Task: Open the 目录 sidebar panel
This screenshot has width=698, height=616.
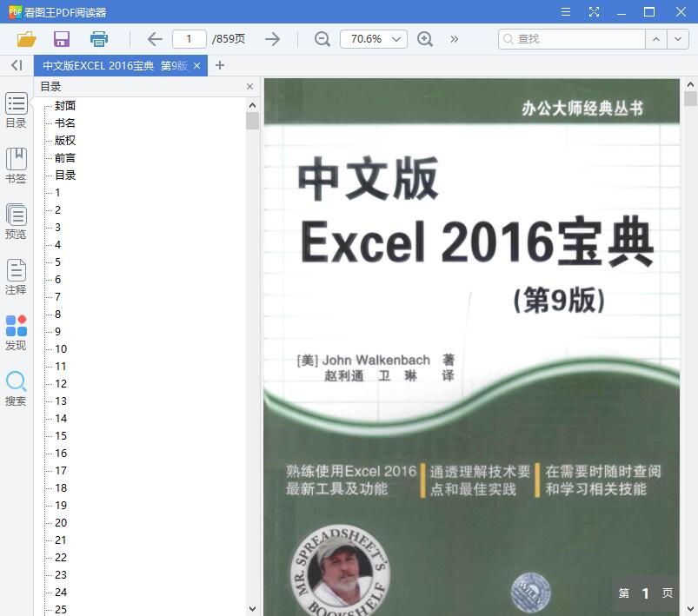Action: pos(16,110)
